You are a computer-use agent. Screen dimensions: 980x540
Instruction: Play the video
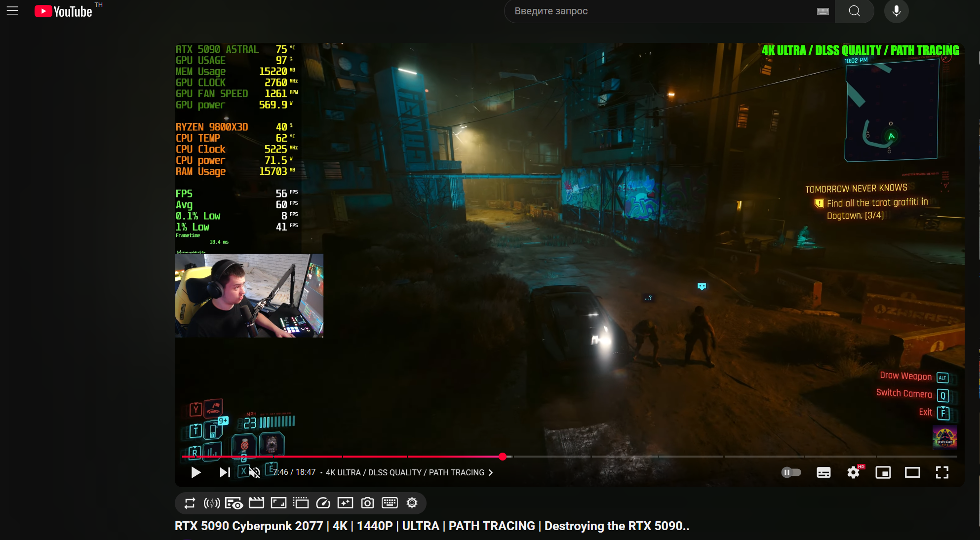pos(196,472)
